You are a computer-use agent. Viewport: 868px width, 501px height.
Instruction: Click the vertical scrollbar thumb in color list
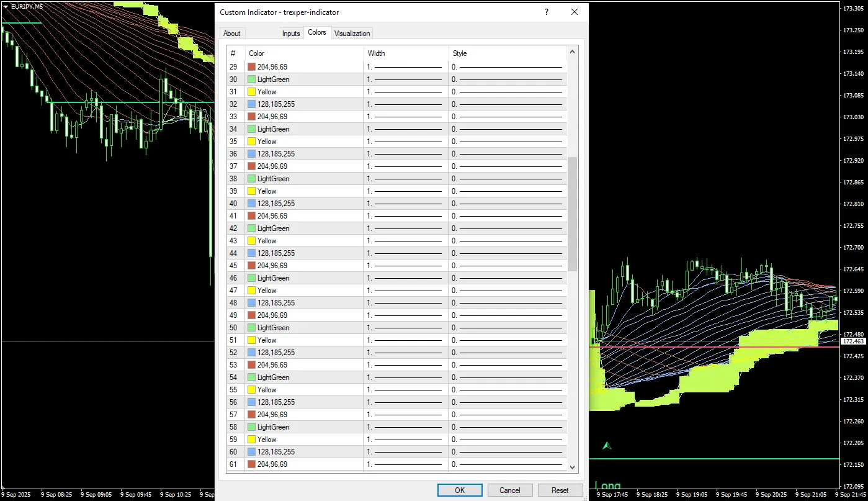click(572, 214)
